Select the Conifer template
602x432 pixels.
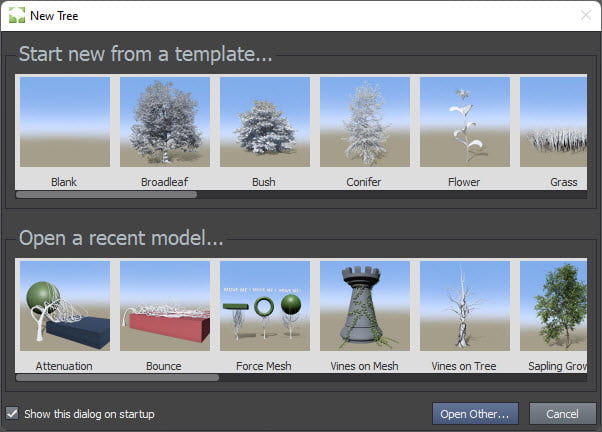(365, 122)
